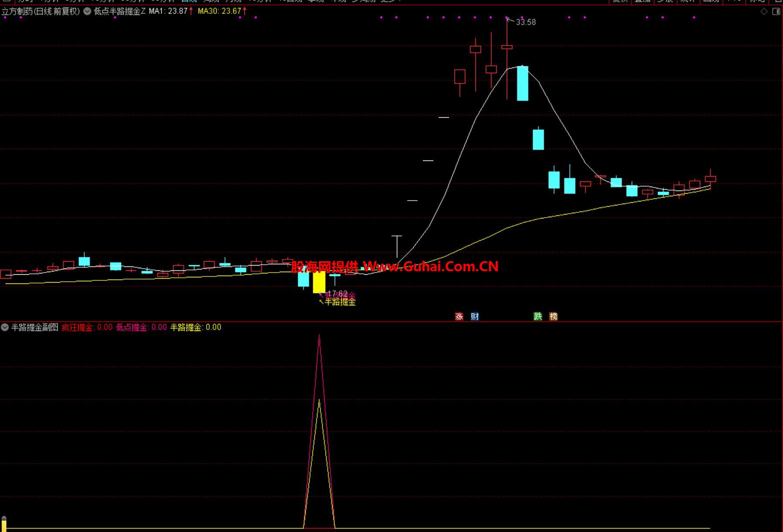This screenshot has height=532, width=783.
Task: Click the blue 财 event marker
Action: 475,317
